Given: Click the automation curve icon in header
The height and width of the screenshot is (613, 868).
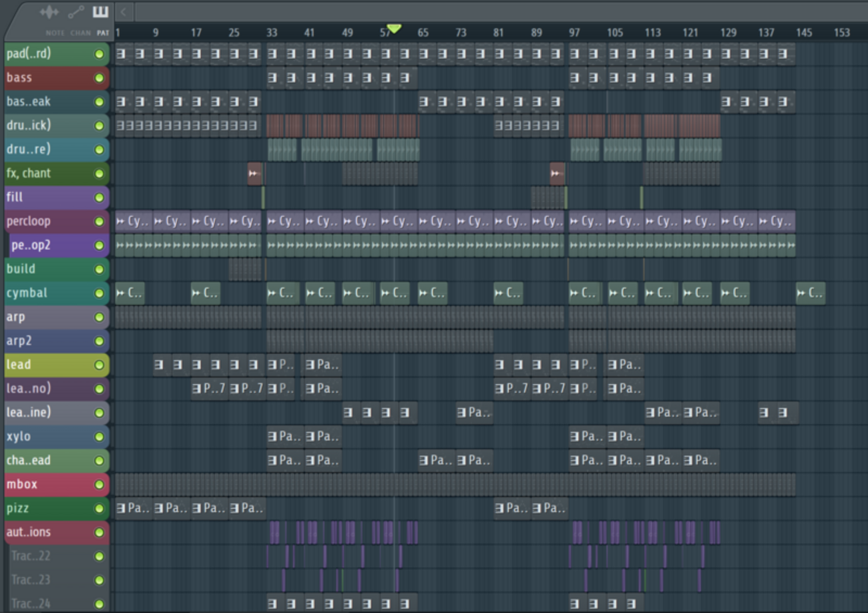Looking at the screenshot, I should (x=76, y=12).
